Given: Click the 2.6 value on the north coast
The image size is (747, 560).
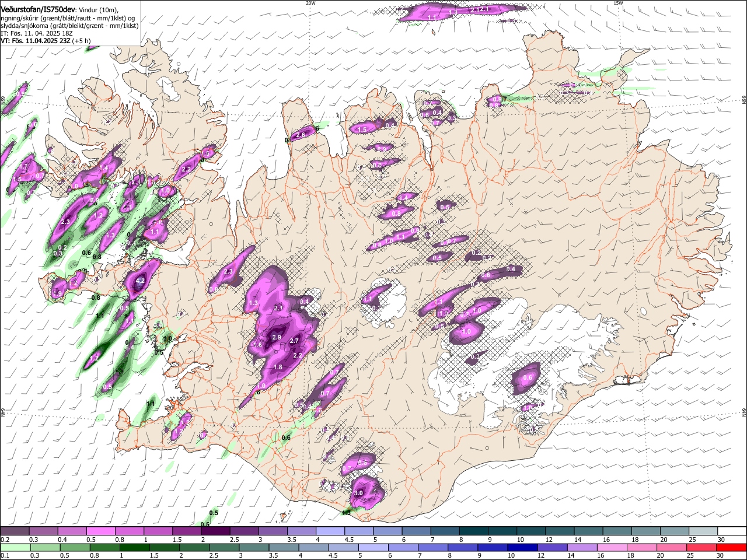Looking at the screenshot, I should [x=301, y=135].
